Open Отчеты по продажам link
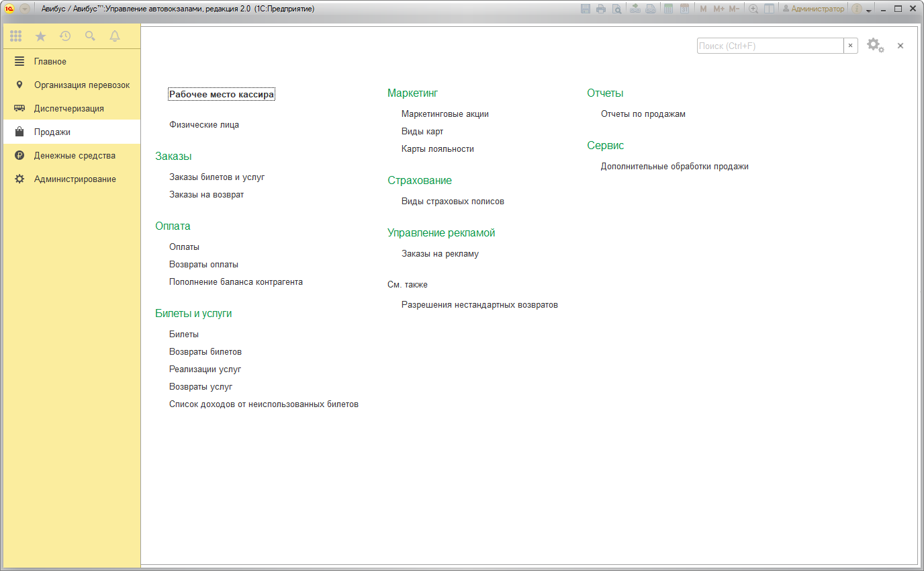The height and width of the screenshot is (571, 924). (x=643, y=114)
